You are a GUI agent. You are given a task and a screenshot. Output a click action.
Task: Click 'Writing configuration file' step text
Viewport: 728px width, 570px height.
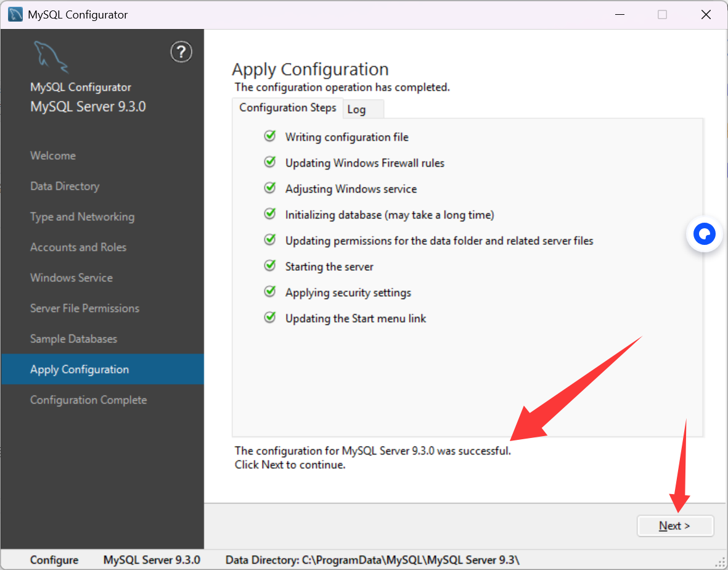pos(347,138)
